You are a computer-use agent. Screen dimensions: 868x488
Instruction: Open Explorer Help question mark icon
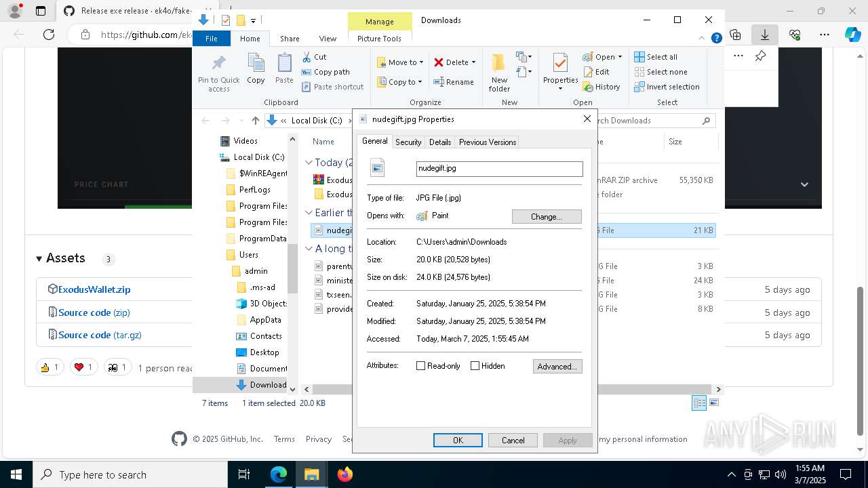tap(716, 39)
